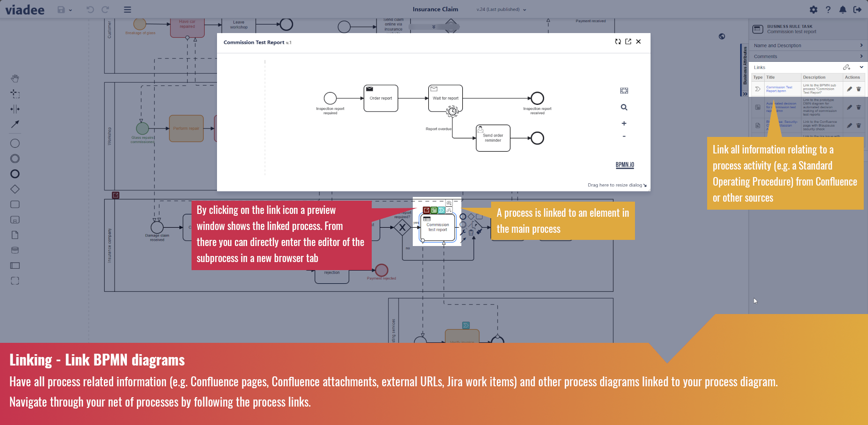Select the Hand tool in the left toolbar
The image size is (868, 425).
(15, 78)
